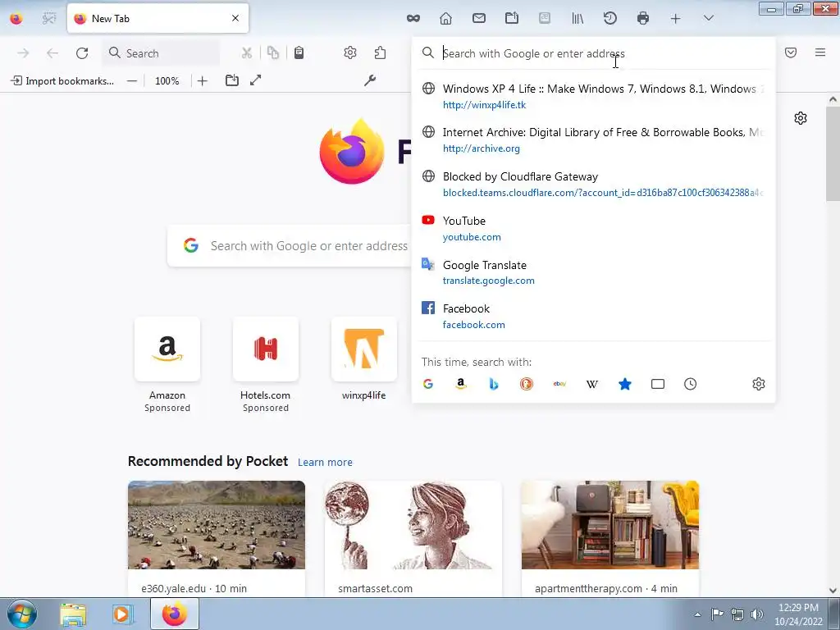Open the synced tabs toolbar icon

coord(512,18)
